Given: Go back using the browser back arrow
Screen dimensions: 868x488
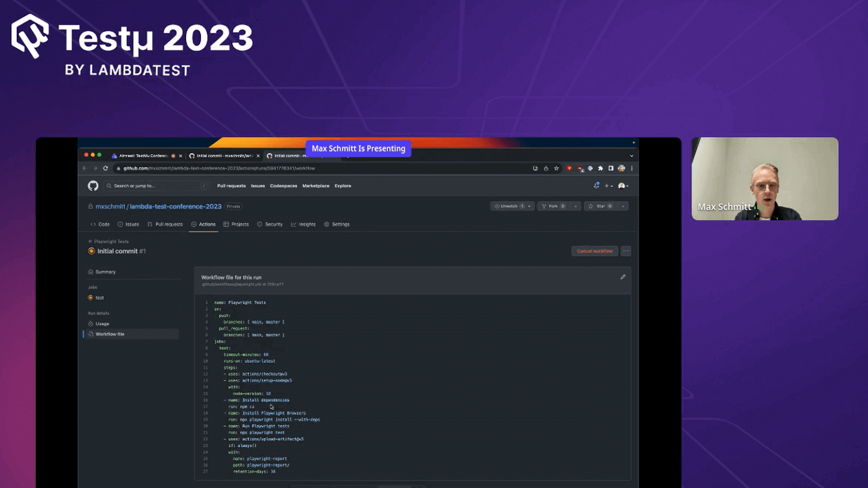Looking at the screenshot, I should (85, 168).
